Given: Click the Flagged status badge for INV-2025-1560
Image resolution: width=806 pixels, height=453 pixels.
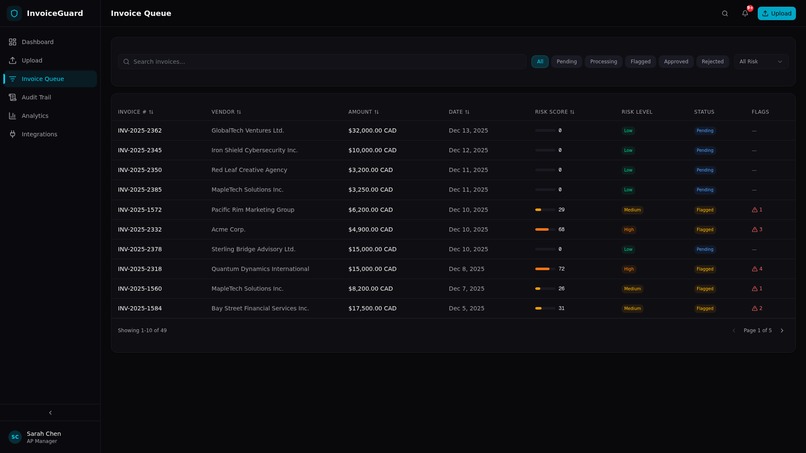Looking at the screenshot, I should coord(705,289).
